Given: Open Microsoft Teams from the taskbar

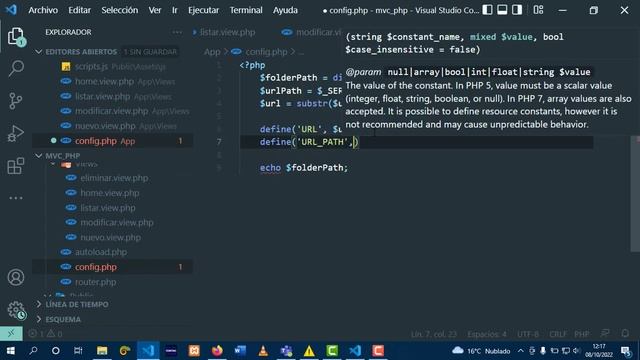Looking at the screenshot, I should click(286, 351).
